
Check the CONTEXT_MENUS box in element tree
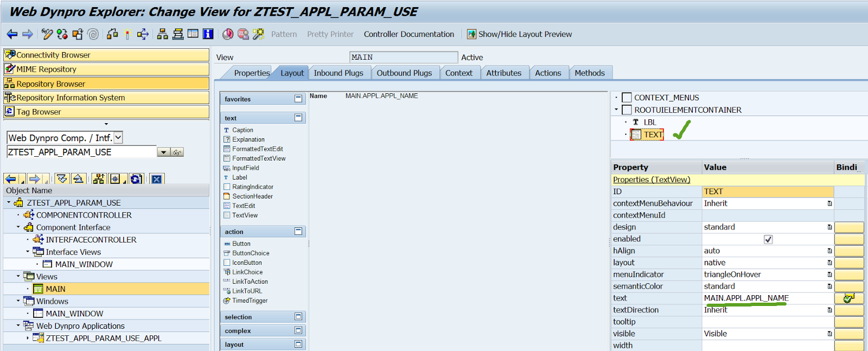pos(627,98)
